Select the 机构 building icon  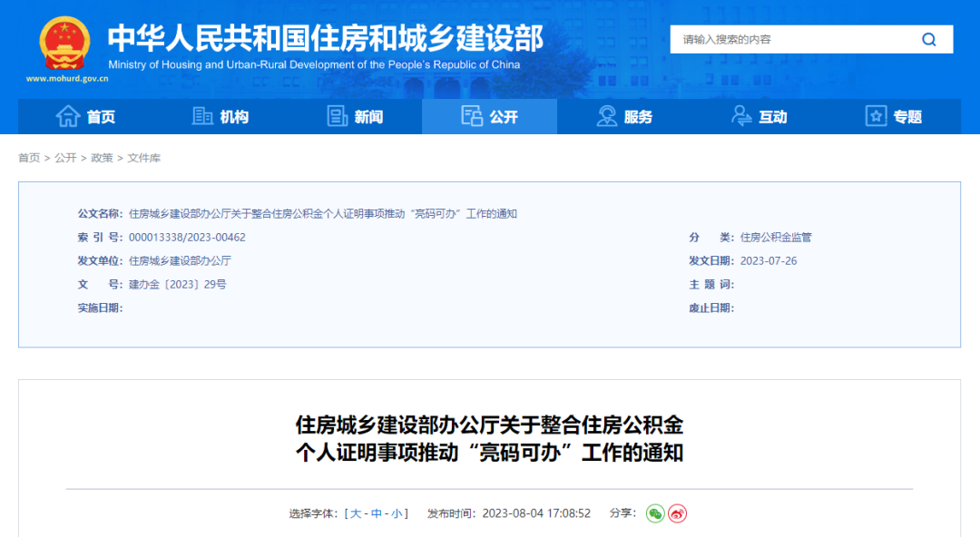point(202,116)
